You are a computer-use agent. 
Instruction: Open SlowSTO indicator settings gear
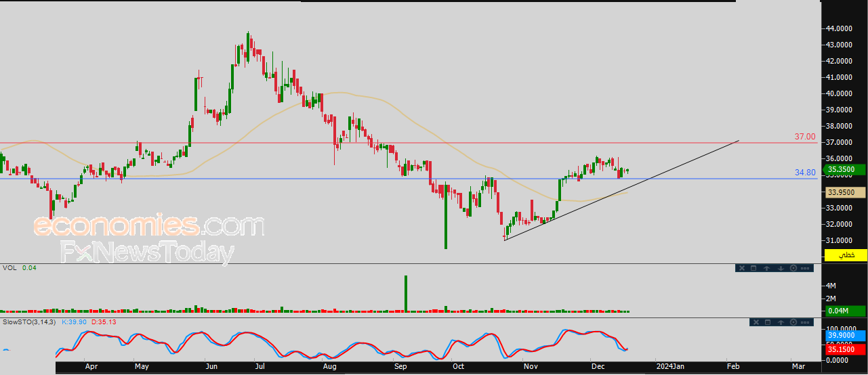tap(793, 322)
